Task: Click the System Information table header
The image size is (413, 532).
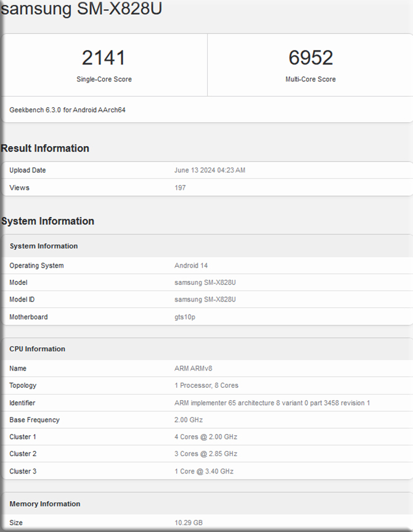Action: click(43, 246)
